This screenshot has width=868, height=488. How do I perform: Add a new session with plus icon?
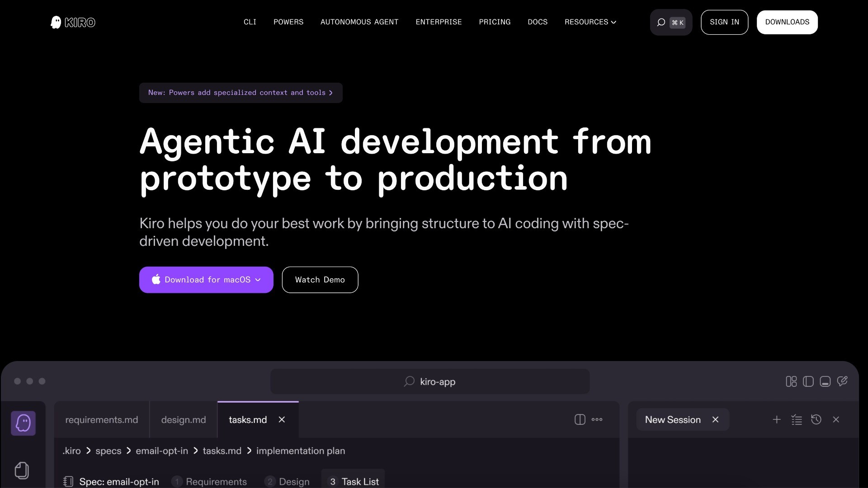click(777, 419)
